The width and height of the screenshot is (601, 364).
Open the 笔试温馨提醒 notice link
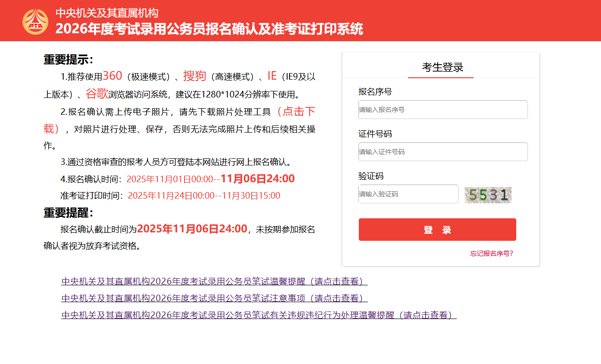click(x=215, y=281)
